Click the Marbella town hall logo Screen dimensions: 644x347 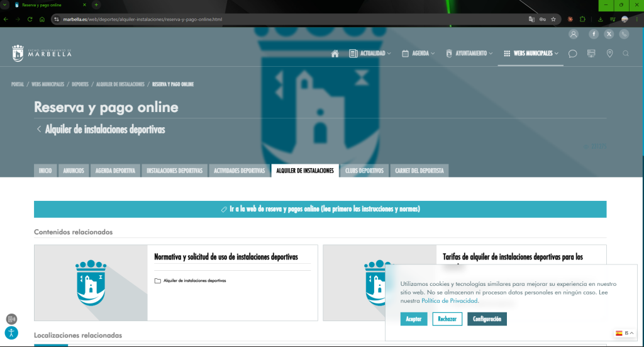tap(42, 54)
